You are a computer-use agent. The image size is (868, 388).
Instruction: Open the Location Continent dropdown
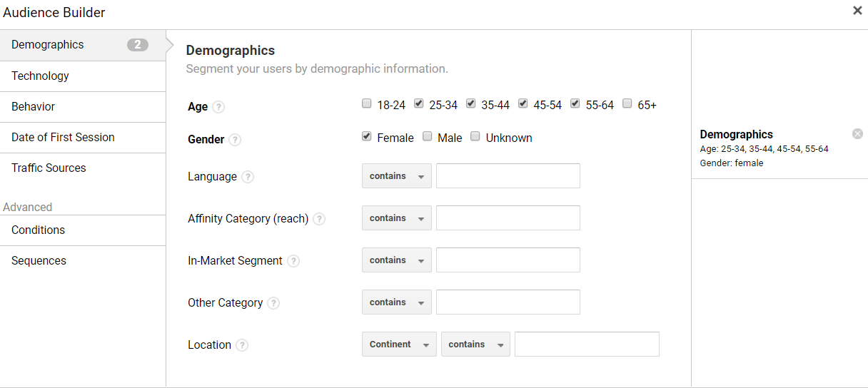tap(399, 344)
